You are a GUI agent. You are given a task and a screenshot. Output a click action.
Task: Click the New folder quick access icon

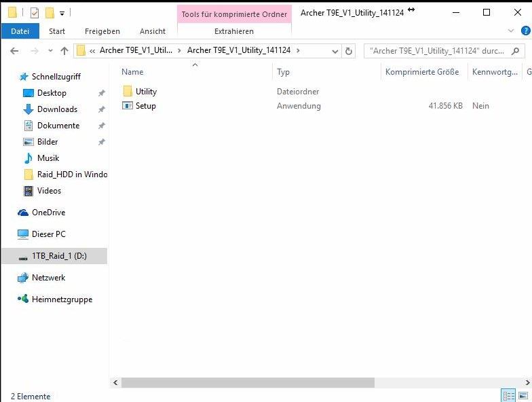(50, 13)
